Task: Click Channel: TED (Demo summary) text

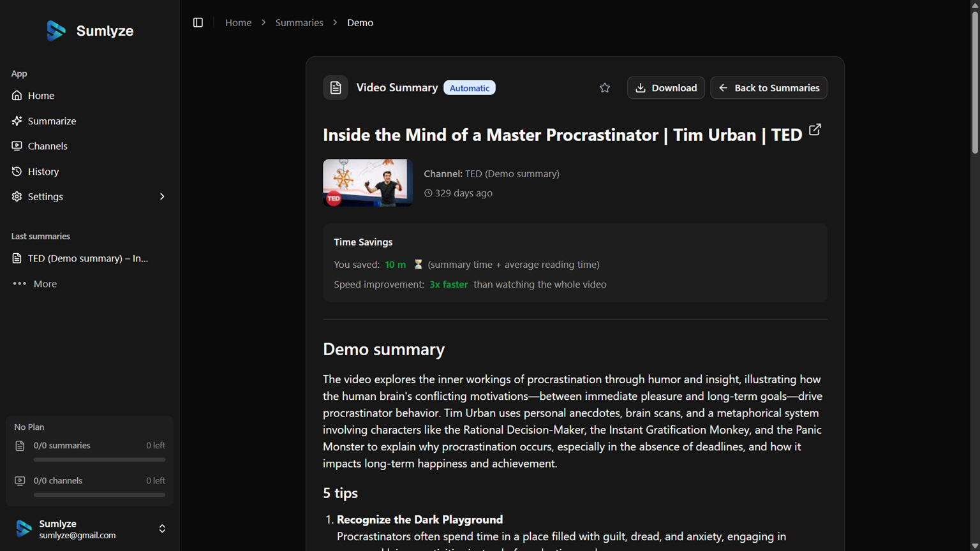Action: (491, 173)
